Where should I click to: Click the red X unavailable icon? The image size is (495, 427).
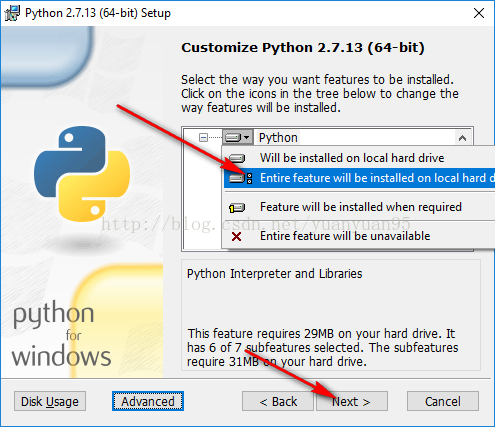(236, 237)
